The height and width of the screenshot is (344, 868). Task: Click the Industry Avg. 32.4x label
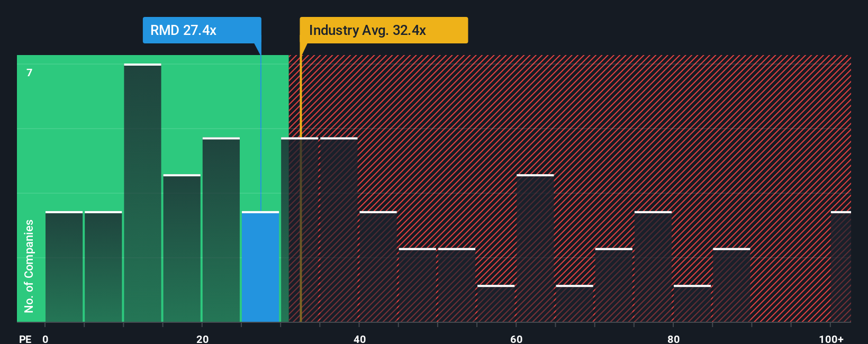tap(384, 30)
